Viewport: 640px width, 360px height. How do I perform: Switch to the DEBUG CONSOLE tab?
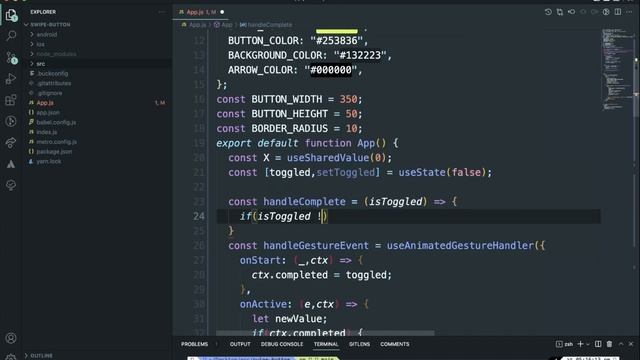pos(282,344)
